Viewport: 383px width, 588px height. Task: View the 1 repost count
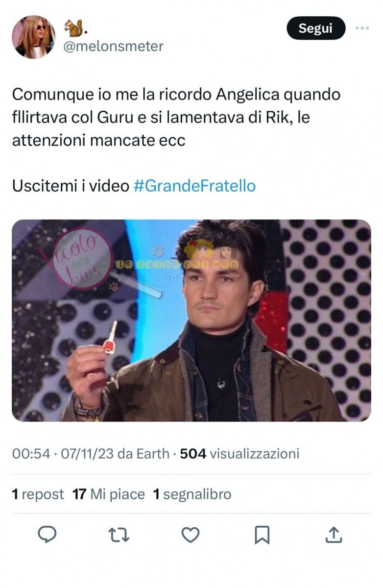pos(38,494)
